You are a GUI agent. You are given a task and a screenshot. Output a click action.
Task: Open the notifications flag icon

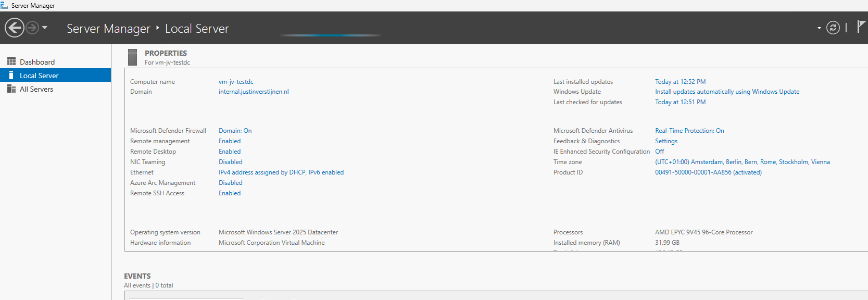(861, 27)
